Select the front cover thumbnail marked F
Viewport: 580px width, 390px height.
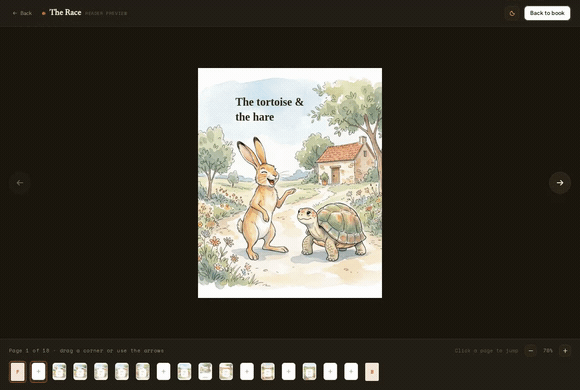click(x=18, y=371)
